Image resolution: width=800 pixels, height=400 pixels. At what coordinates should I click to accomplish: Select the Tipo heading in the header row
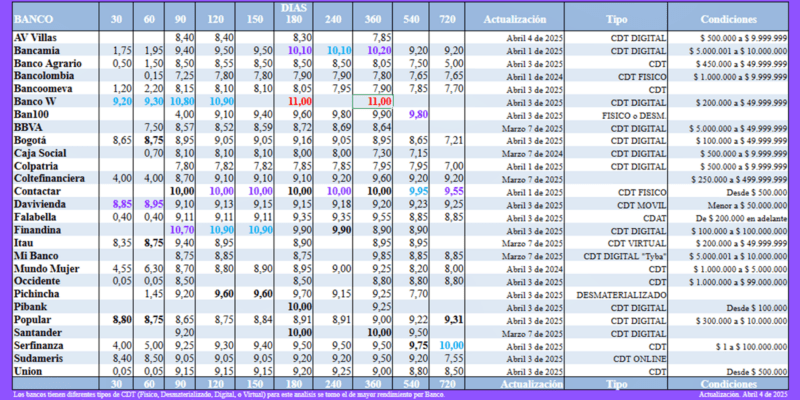[x=616, y=20]
